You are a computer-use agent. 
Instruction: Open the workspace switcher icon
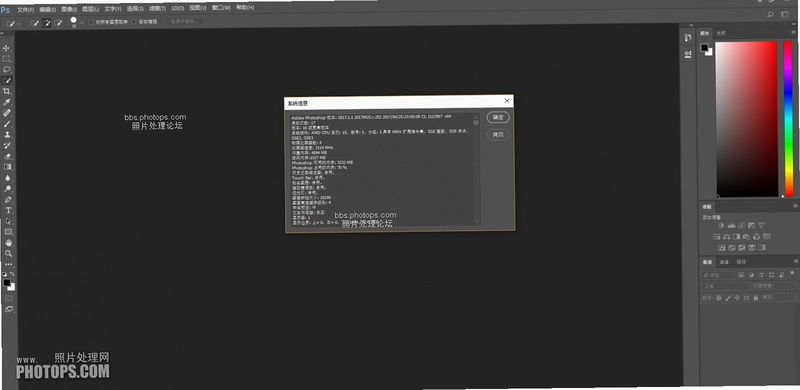[785, 15]
